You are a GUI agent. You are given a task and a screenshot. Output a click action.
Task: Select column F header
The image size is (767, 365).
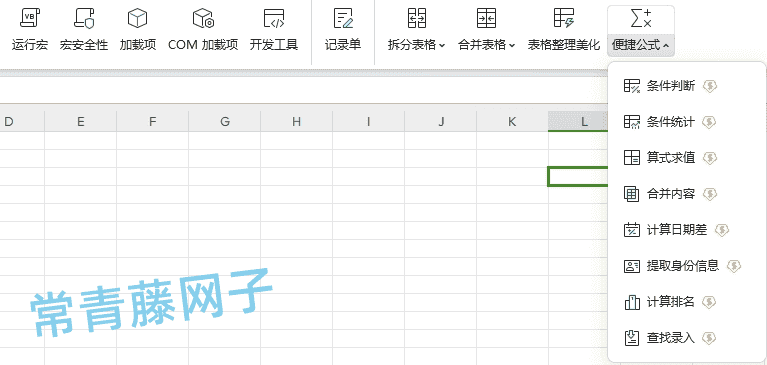pyautogui.click(x=153, y=121)
